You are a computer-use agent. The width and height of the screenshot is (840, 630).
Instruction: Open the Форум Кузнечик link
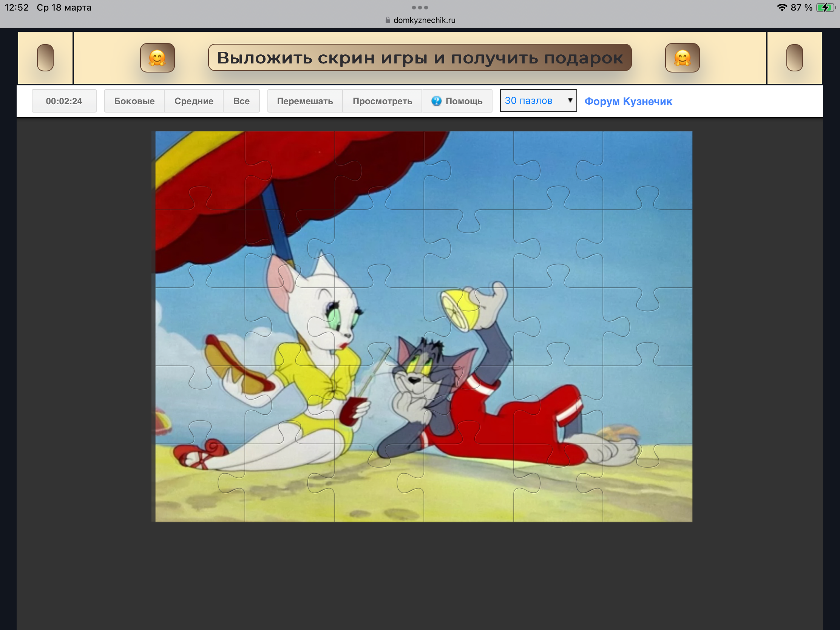628,101
